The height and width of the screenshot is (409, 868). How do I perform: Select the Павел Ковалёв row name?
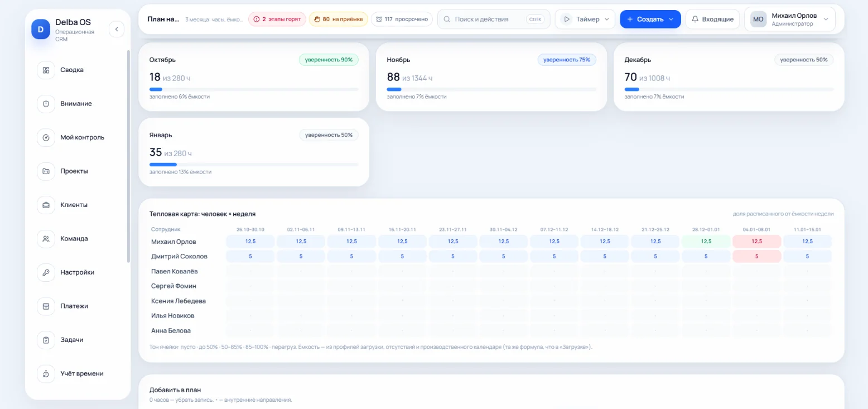[x=174, y=271]
